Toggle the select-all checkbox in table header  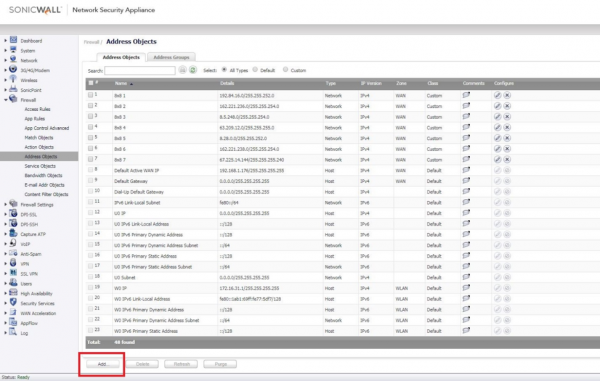[x=91, y=83]
